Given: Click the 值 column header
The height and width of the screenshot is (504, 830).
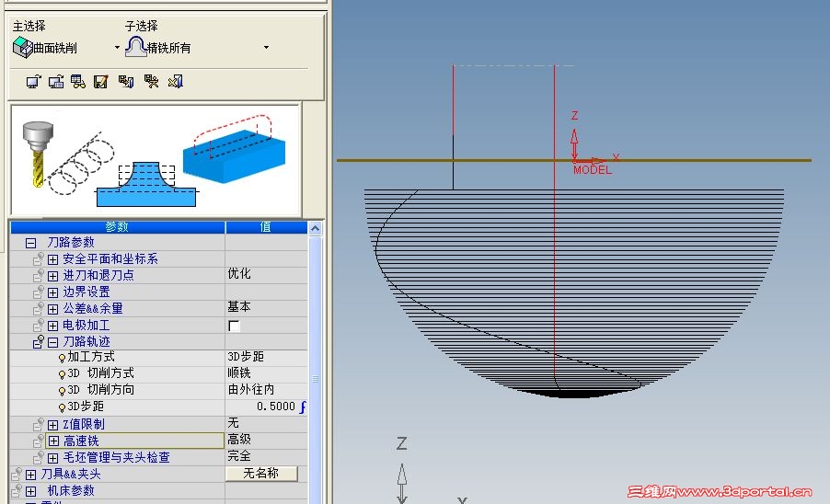Looking at the screenshot, I should point(266,227).
